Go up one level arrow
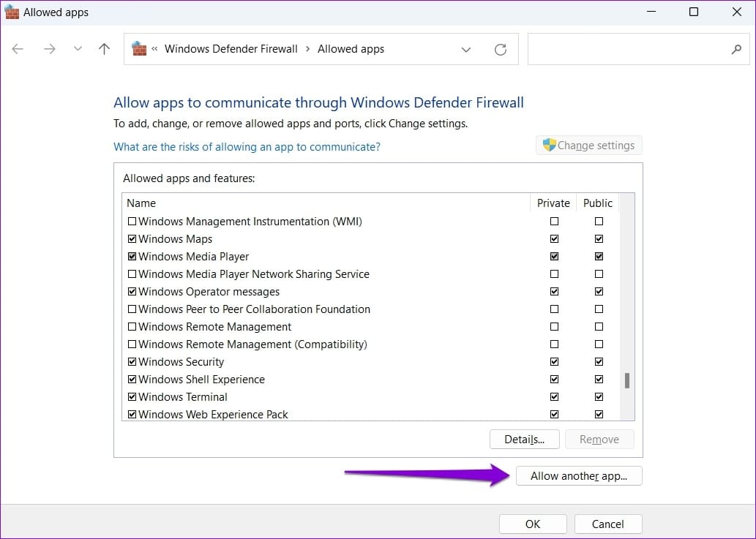 click(x=104, y=49)
